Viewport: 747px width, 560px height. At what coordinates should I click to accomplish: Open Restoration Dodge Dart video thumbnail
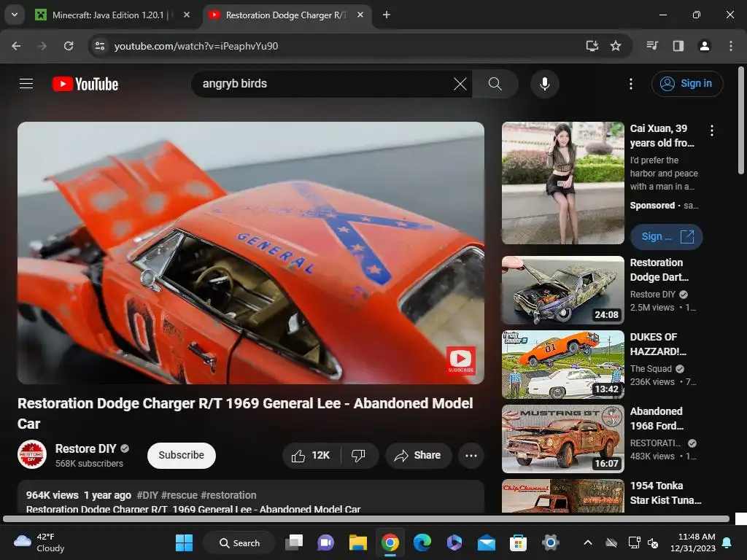[x=563, y=290]
